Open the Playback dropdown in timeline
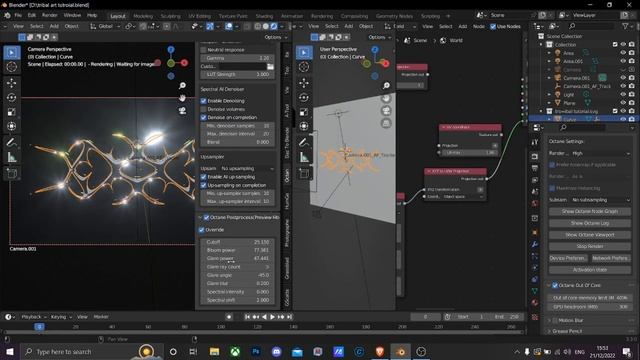640x360 pixels. 33,317
